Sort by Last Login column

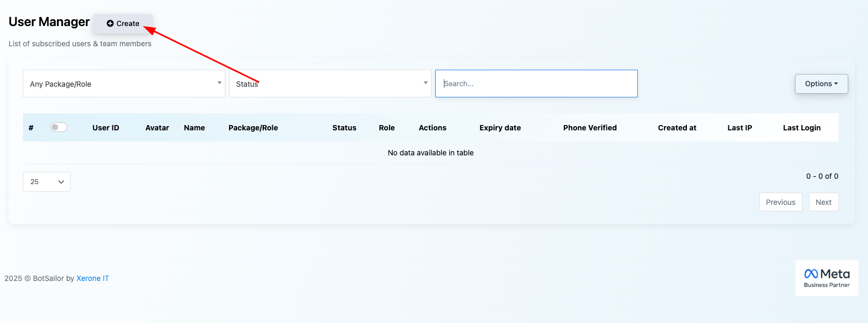pos(801,128)
